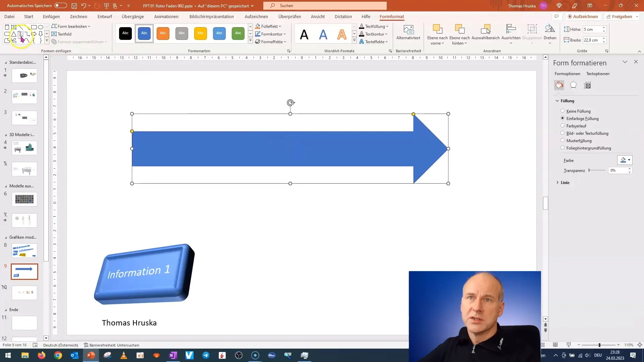Click the Formformat ribbon tab
644x362 pixels.
pyautogui.click(x=391, y=16)
